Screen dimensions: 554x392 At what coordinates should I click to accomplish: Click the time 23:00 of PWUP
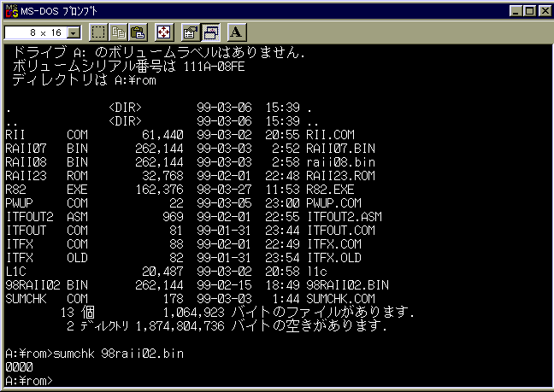[x=282, y=203]
